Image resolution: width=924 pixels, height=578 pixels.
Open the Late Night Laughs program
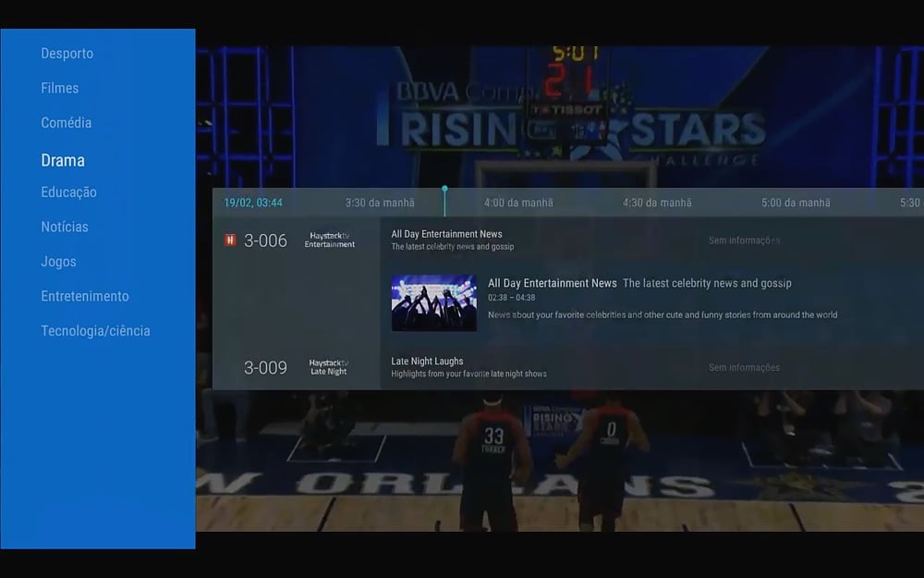pos(427,361)
